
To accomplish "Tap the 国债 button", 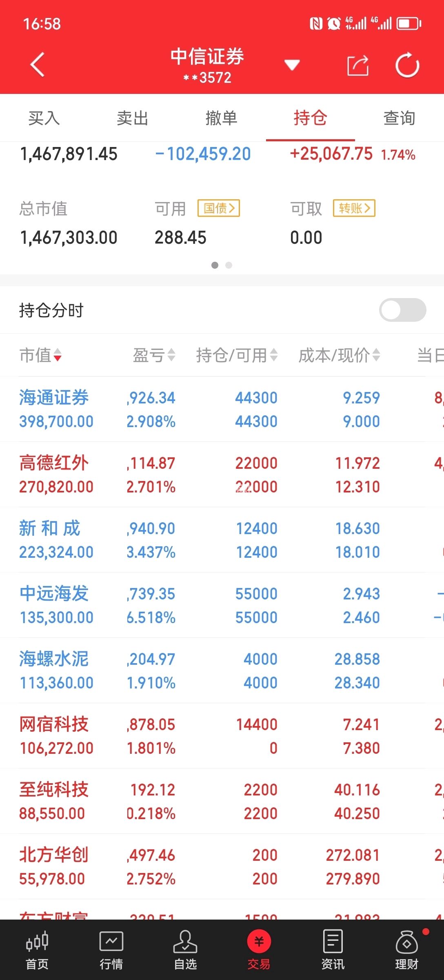I will coord(219,208).
